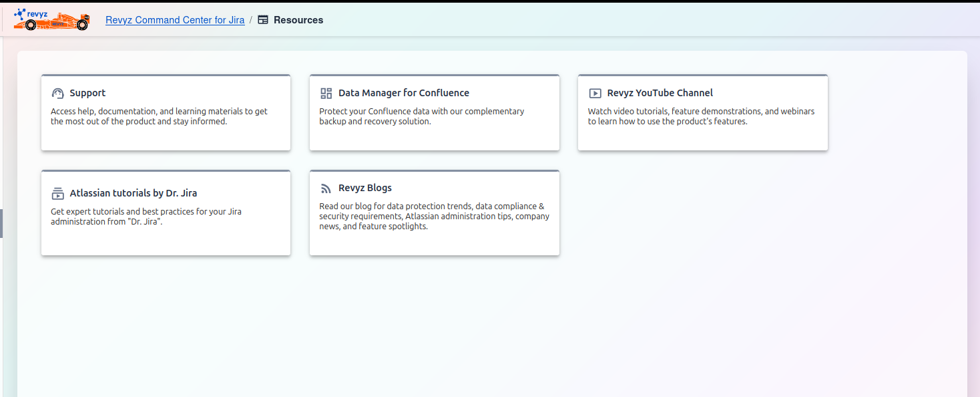Select the Resources breadcrumb label
Image resolution: width=980 pixels, height=397 pixels.
pos(298,20)
